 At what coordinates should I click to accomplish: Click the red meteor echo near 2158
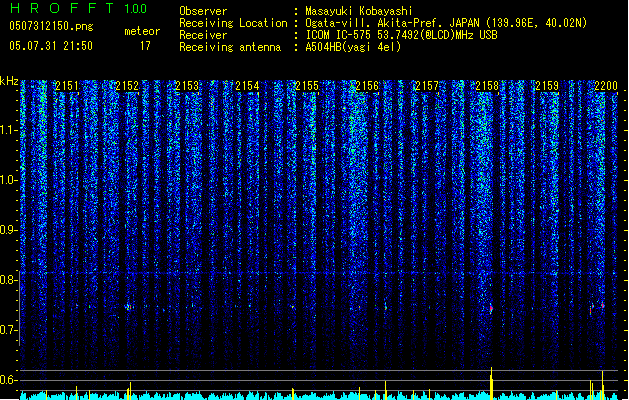tap(491, 308)
